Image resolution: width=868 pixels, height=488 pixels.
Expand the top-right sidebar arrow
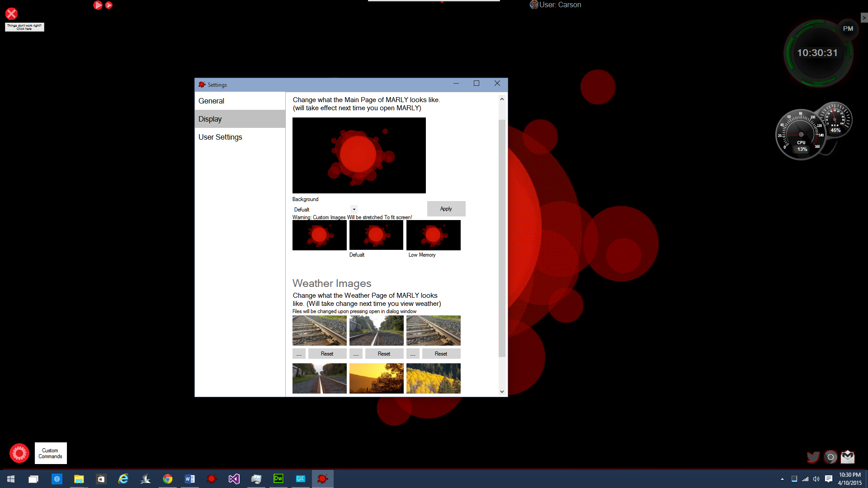pos(864,18)
